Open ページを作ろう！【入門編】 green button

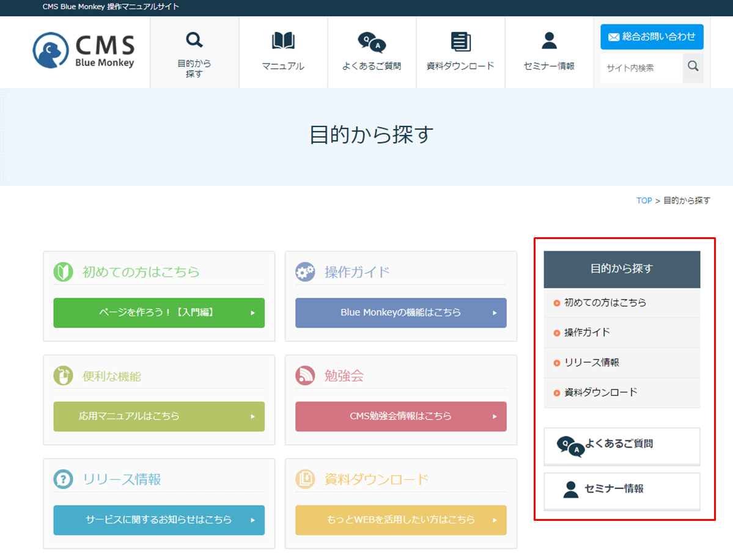coord(159,312)
